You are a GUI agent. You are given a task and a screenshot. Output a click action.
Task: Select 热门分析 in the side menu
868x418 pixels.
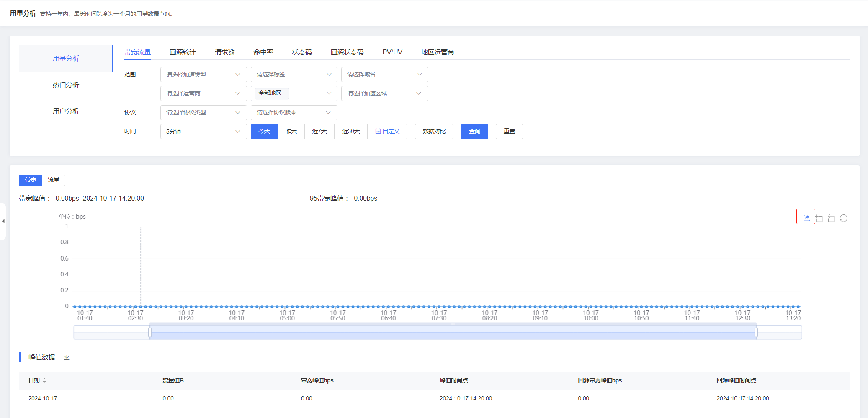[66, 85]
